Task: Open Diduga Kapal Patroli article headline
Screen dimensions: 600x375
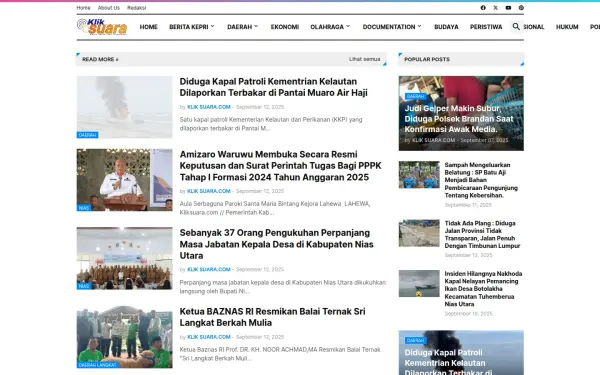Action: click(274, 87)
